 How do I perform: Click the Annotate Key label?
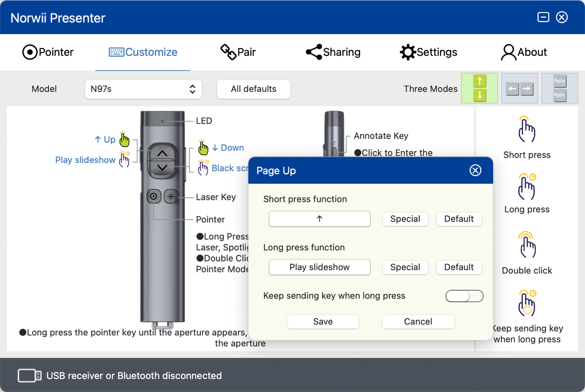[381, 135]
